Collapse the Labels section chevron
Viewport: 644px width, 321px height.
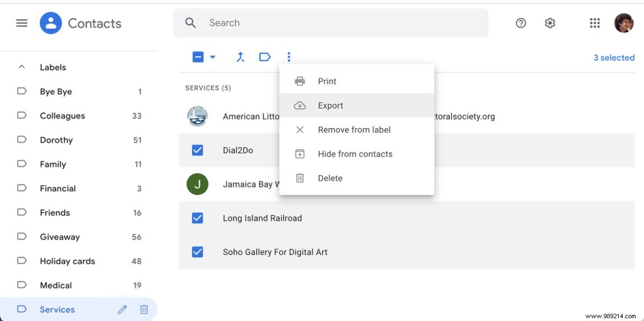tap(21, 67)
